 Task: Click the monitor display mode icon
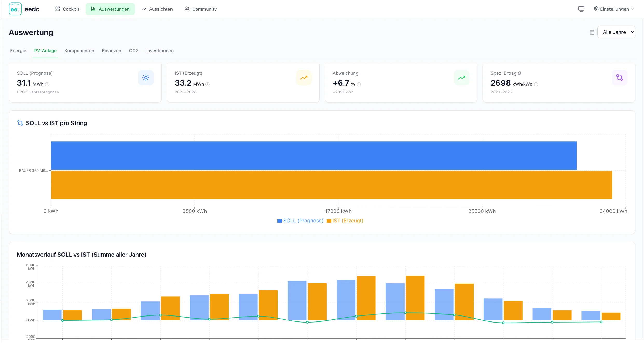click(x=581, y=9)
